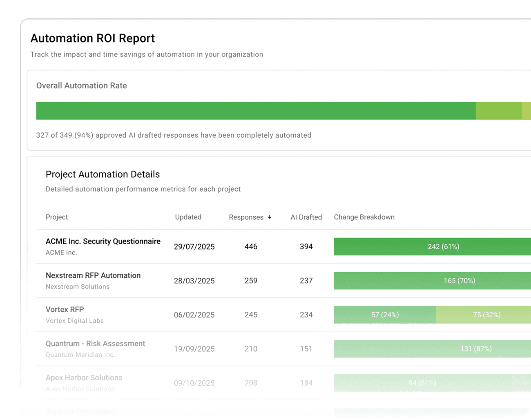531x420 pixels.
Task: Click the Quantum Meridian Inc. subtitle
Action: pyautogui.click(x=80, y=355)
